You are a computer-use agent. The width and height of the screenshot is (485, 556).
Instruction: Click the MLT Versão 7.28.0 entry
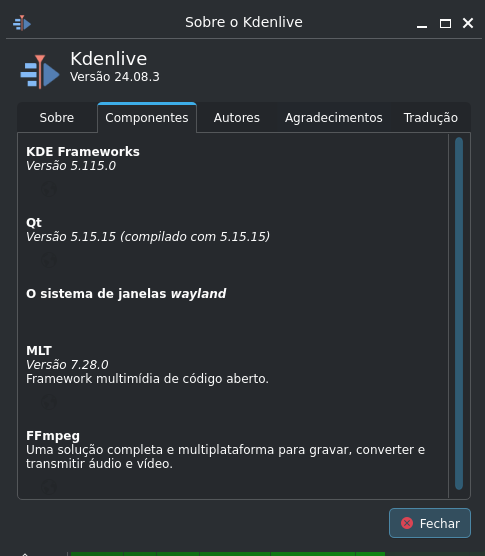tap(67, 365)
